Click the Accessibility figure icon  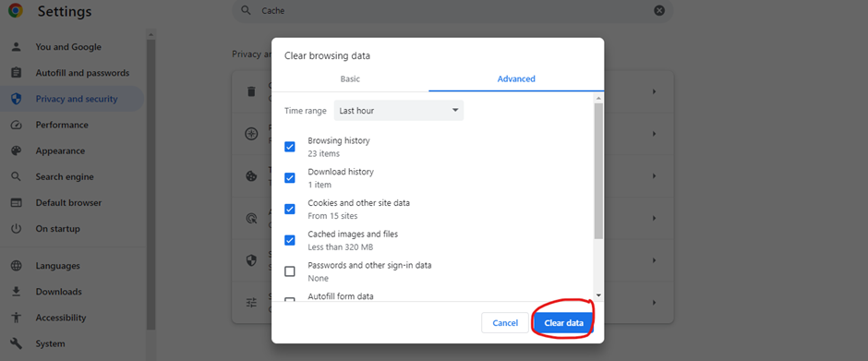(x=16, y=318)
